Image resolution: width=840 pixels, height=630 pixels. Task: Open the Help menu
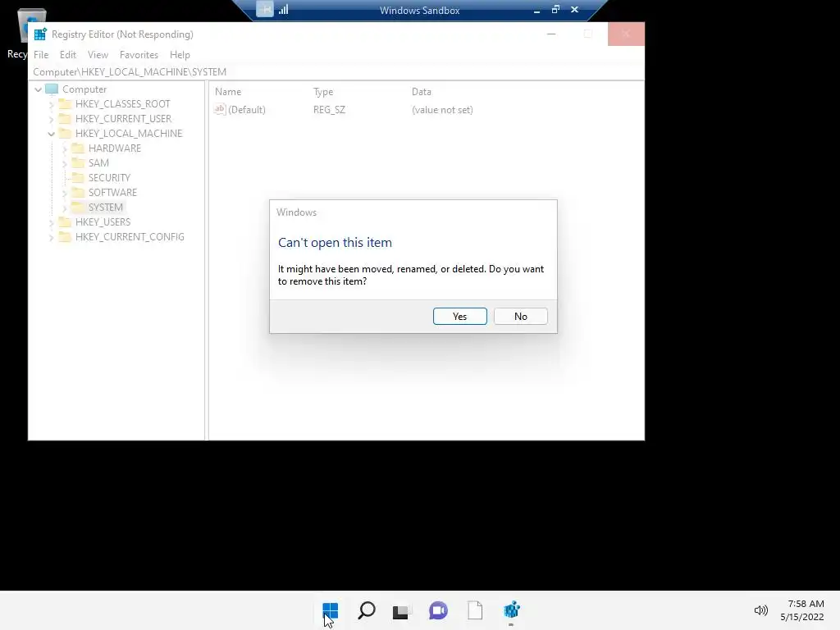(x=180, y=55)
